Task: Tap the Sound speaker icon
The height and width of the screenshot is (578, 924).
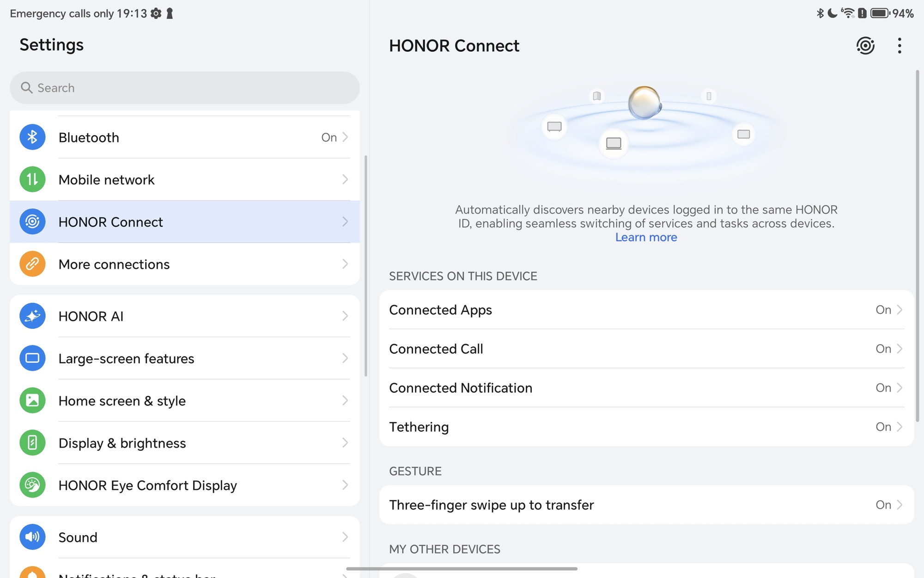Action: tap(32, 537)
